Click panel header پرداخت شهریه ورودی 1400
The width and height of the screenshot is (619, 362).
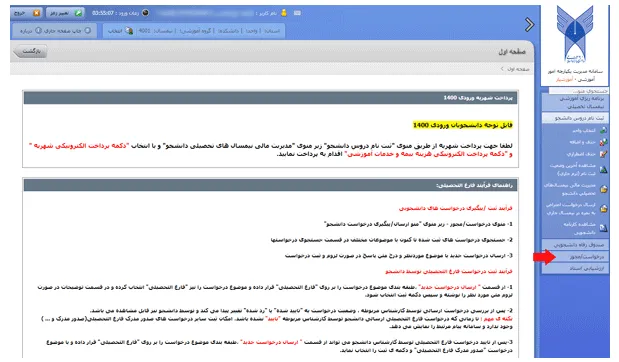tap(270, 98)
